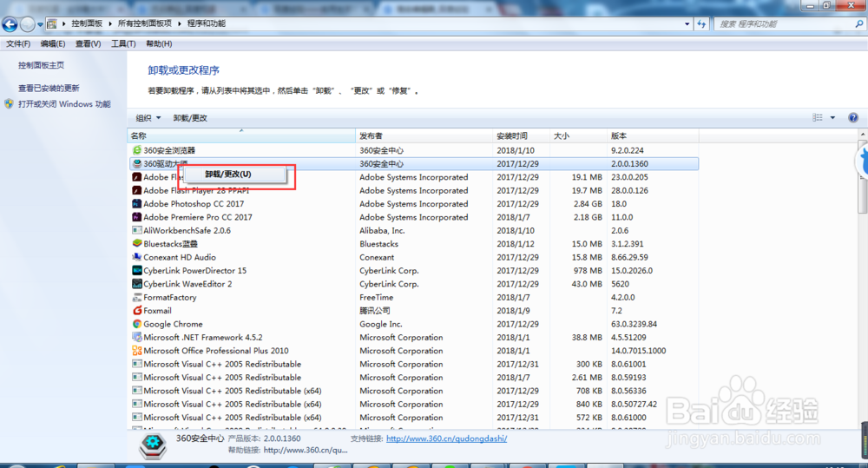Viewport: 868px width, 468px height.
Task: Select Microsoft Visual C++ 2005 row sized 2.61 MB
Action: click(x=413, y=377)
